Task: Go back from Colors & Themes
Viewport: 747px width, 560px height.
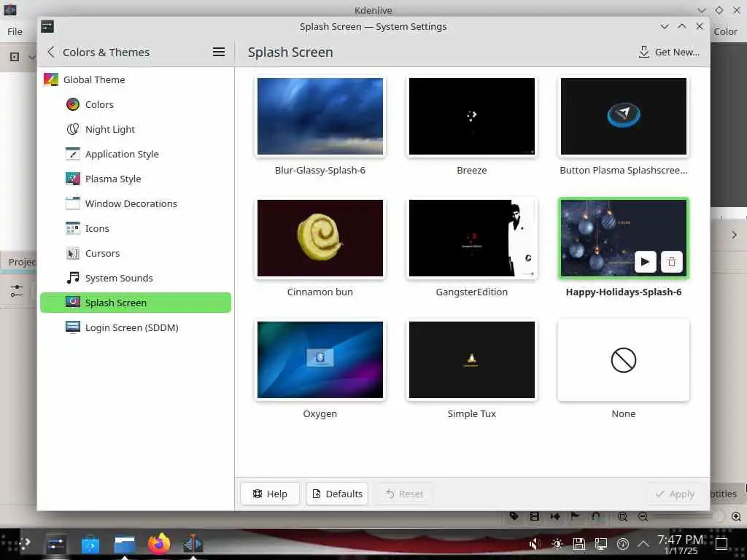Action: point(51,52)
